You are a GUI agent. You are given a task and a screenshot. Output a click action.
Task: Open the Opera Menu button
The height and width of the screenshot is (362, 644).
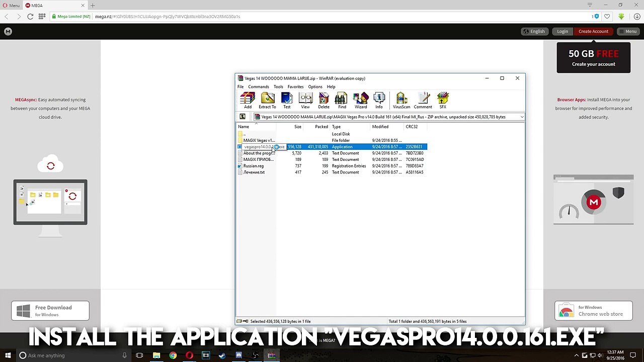click(x=11, y=6)
